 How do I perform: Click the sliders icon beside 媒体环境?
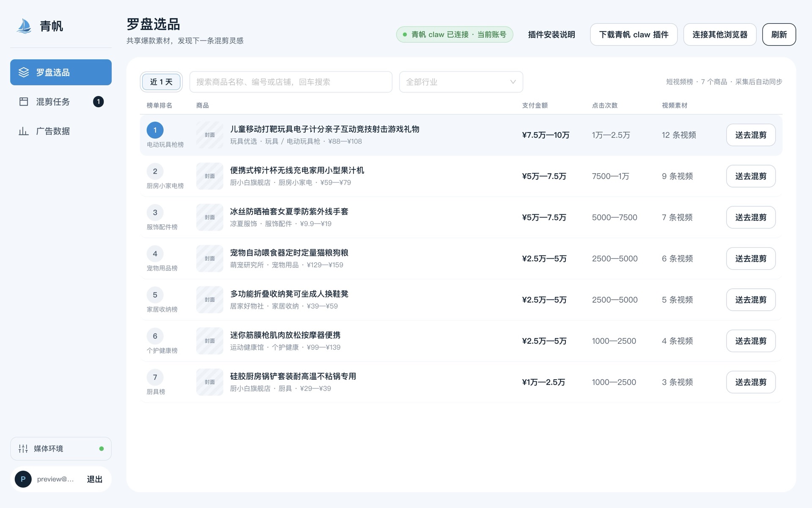coord(23,449)
